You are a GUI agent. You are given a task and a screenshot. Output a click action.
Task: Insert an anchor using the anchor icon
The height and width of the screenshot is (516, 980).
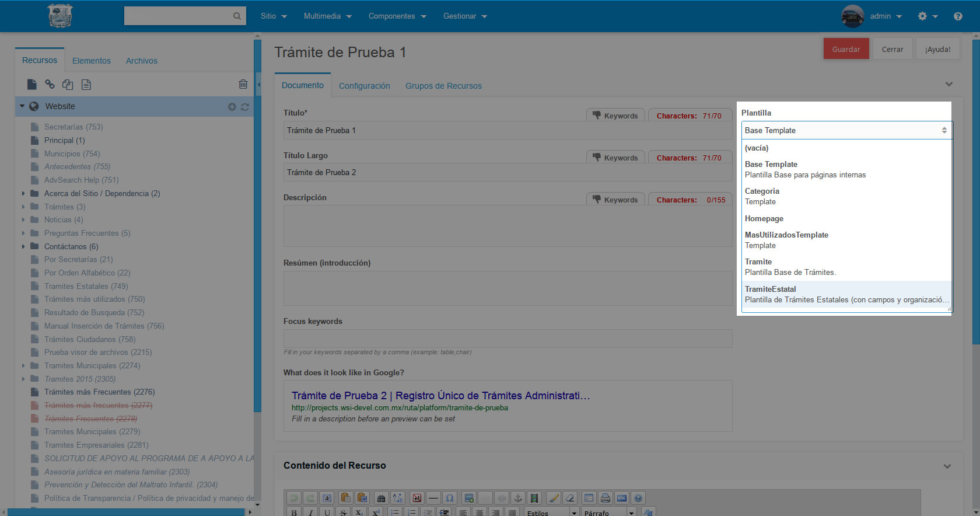517,498
